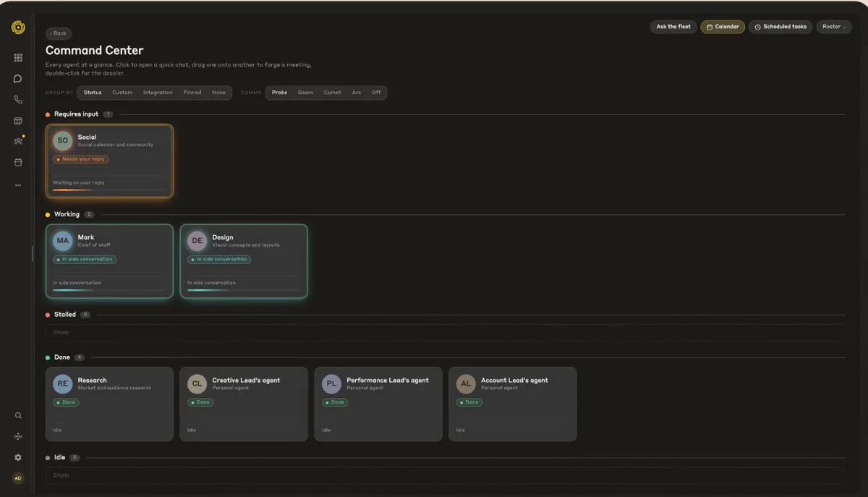The width and height of the screenshot is (868, 497).
Task: Open the table board icon in sidebar
Action: tap(18, 121)
